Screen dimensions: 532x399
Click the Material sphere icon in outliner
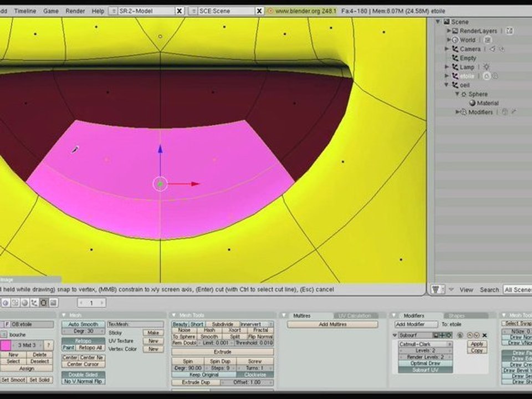click(x=472, y=103)
